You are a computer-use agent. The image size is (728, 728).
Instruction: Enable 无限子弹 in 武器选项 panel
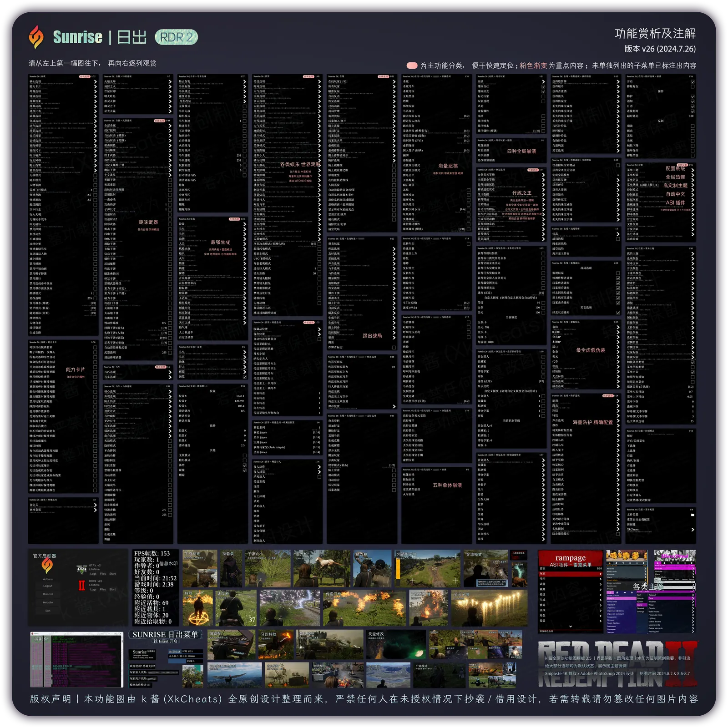170,180
